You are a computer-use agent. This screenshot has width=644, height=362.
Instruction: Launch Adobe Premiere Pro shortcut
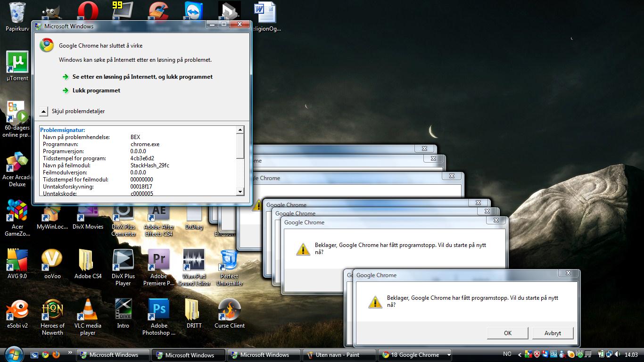point(159,267)
